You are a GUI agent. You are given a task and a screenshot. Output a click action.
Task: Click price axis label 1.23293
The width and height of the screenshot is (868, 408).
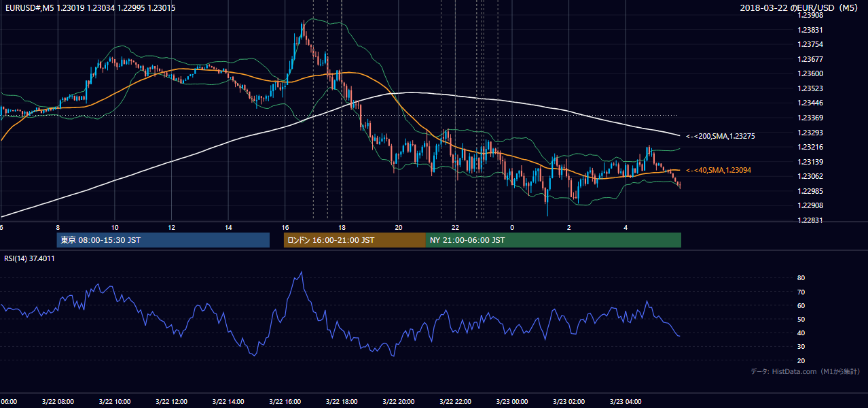coord(810,133)
